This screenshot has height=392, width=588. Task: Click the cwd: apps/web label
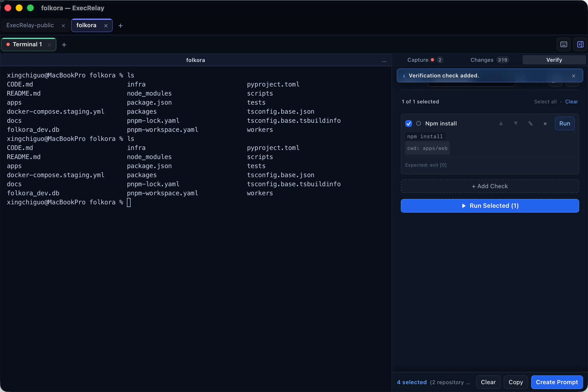click(x=427, y=148)
